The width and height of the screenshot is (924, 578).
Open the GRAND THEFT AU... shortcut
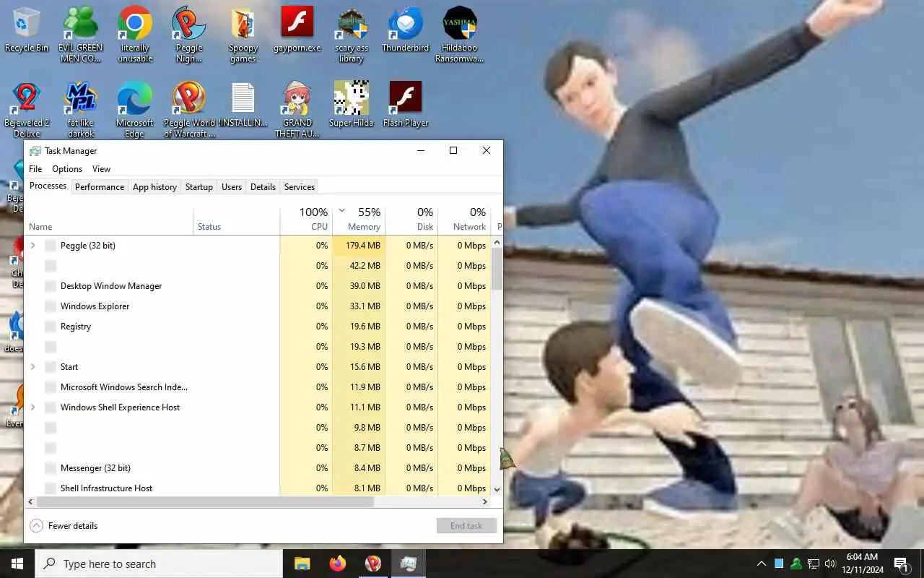click(x=297, y=109)
